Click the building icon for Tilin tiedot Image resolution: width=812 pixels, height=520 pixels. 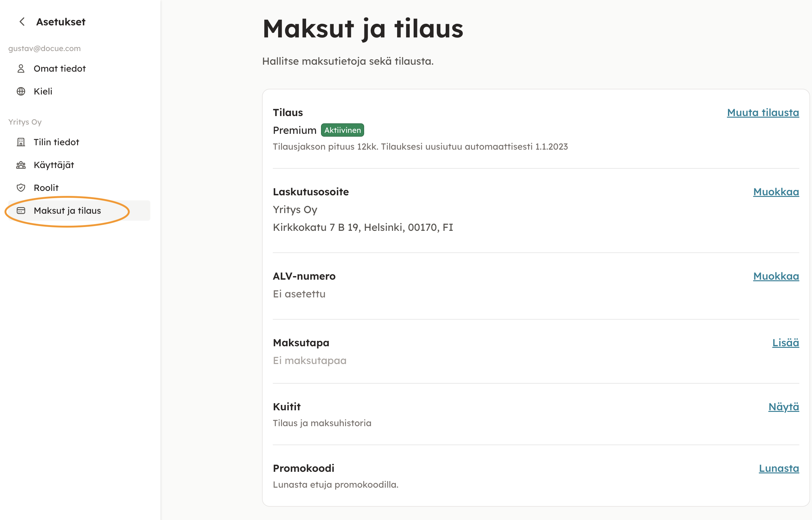coord(21,142)
